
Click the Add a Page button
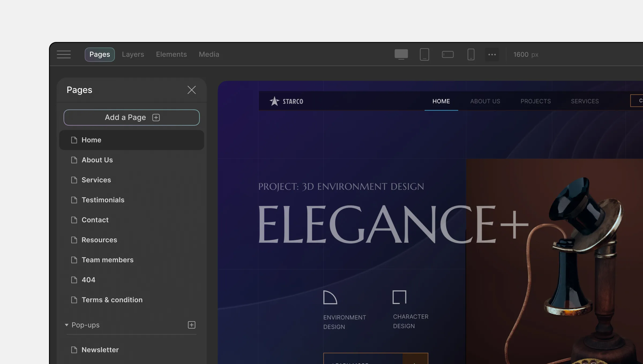tap(132, 117)
